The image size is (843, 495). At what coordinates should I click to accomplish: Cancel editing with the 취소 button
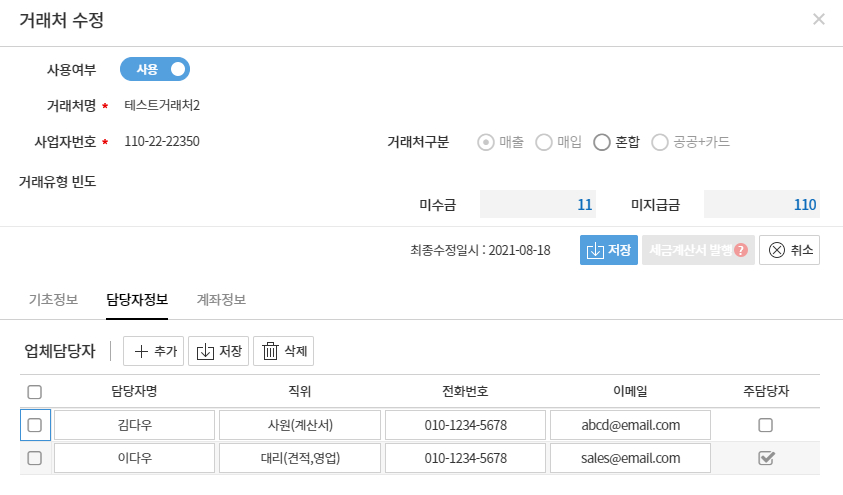coord(789,250)
